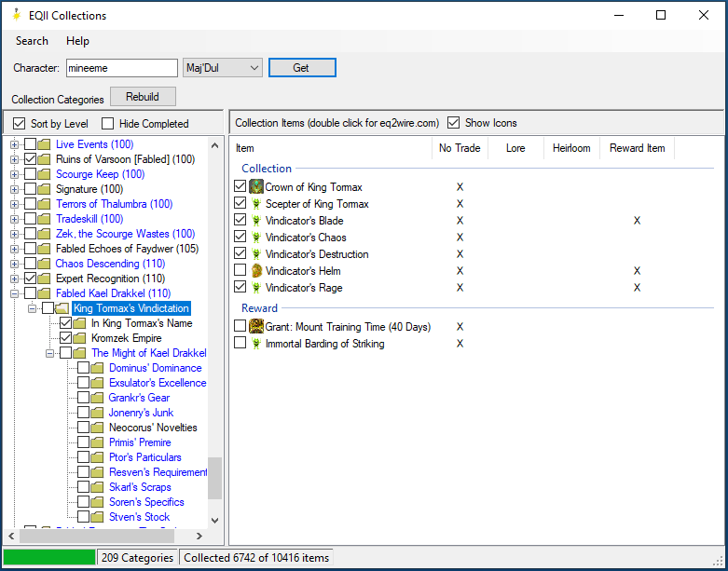The image size is (728, 571).
Task: Sort by the Item column header
Action: coord(332,148)
